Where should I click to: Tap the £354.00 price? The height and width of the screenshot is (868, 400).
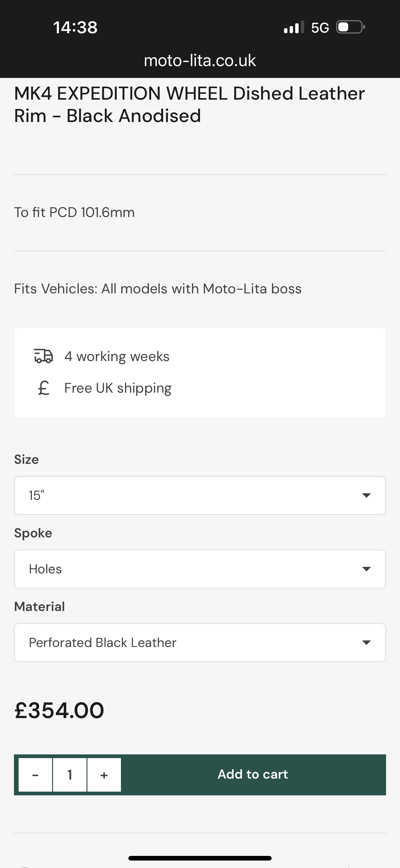tap(59, 711)
